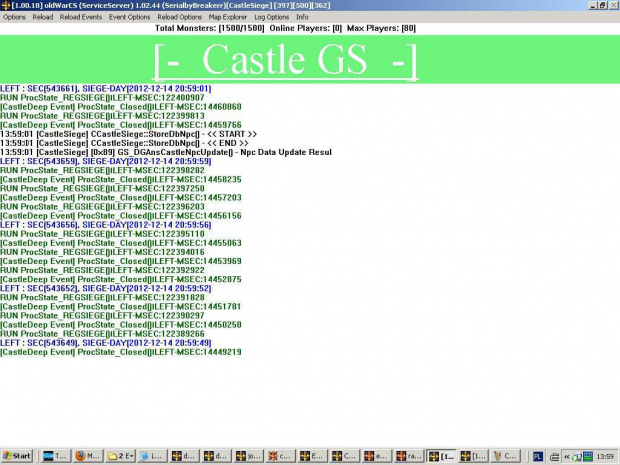Image resolution: width=620 pixels, height=465 pixels.
Task: Open Event Options menu
Action: pos(130,17)
